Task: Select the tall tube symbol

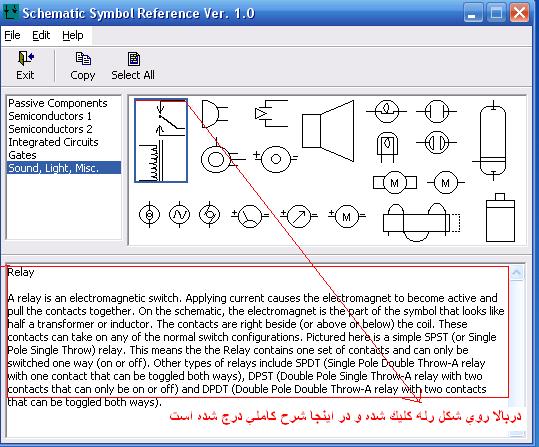Action: coord(493,140)
